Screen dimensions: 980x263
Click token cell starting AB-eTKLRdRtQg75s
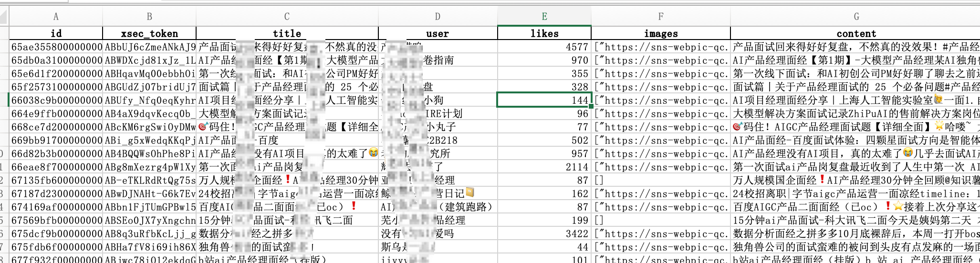click(149, 180)
